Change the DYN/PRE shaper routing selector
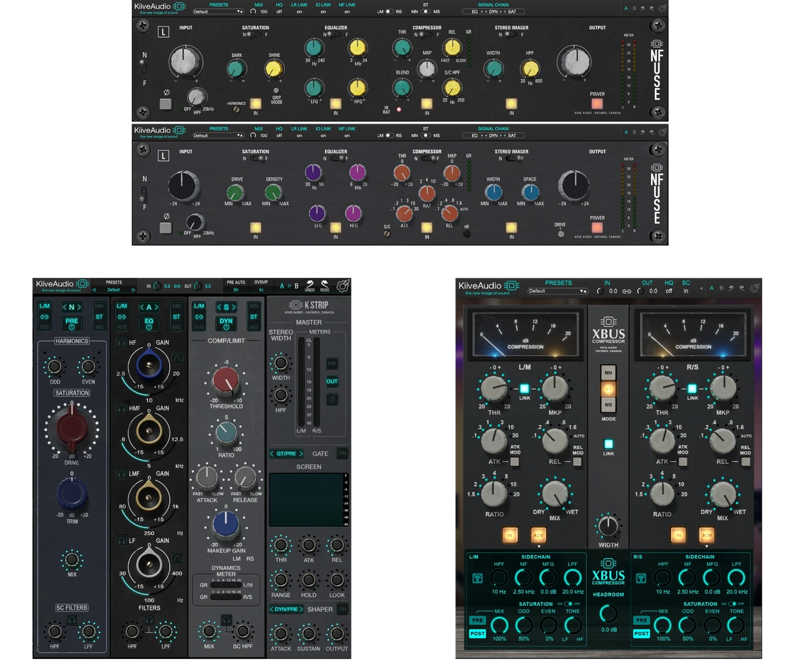This screenshot has height=672, width=801. coord(286,609)
